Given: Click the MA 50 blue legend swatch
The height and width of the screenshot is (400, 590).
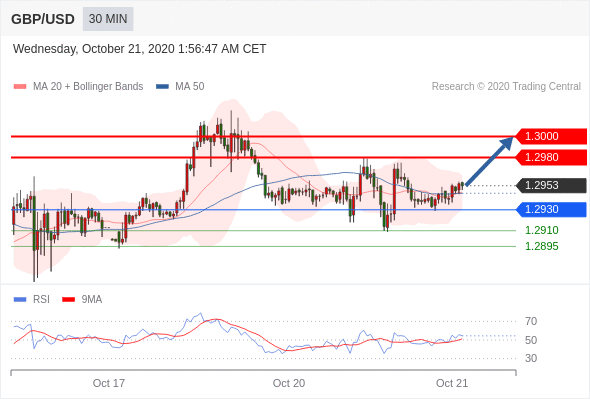Looking at the screenshot, I should [162, 87].
